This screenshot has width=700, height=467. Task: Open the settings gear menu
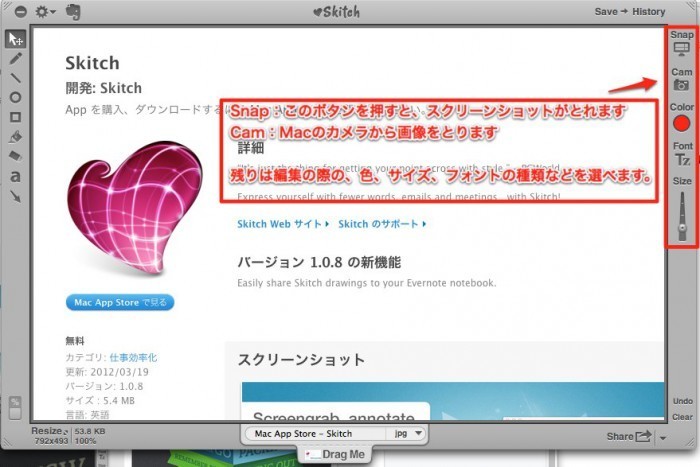(45, 12)
